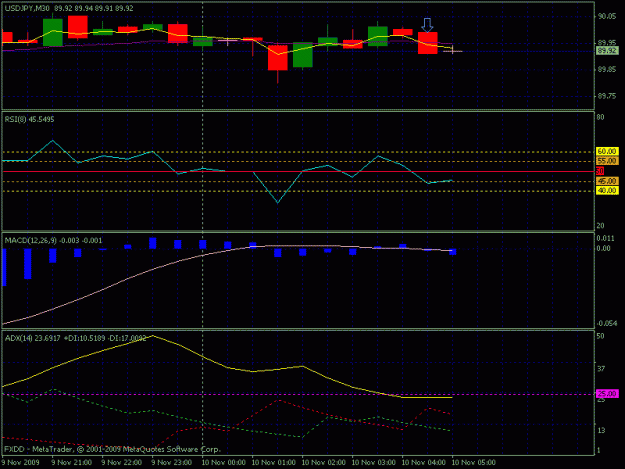625x469 pixels.
Task: Click the RSI scale value 20
Action: click(x=601, y=226)
